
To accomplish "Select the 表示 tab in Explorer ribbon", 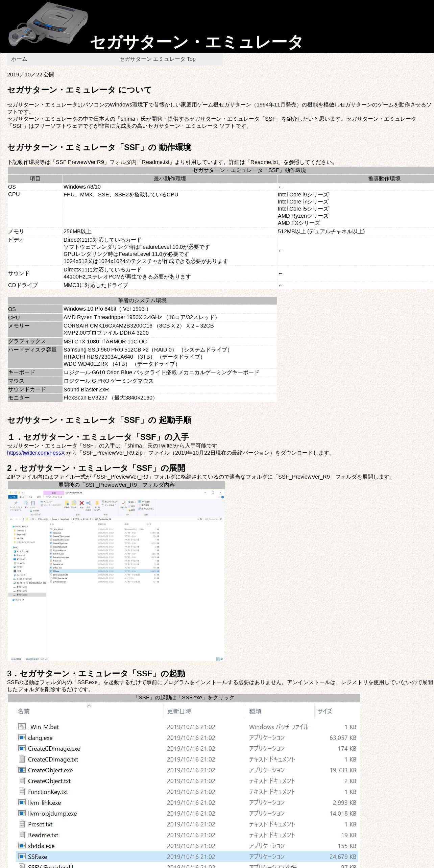I will [x=39, y=497].
